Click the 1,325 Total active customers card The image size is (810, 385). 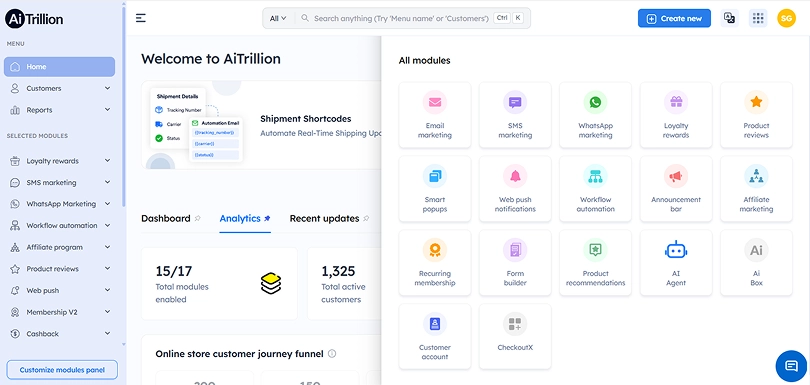click(x=345, y=284)
